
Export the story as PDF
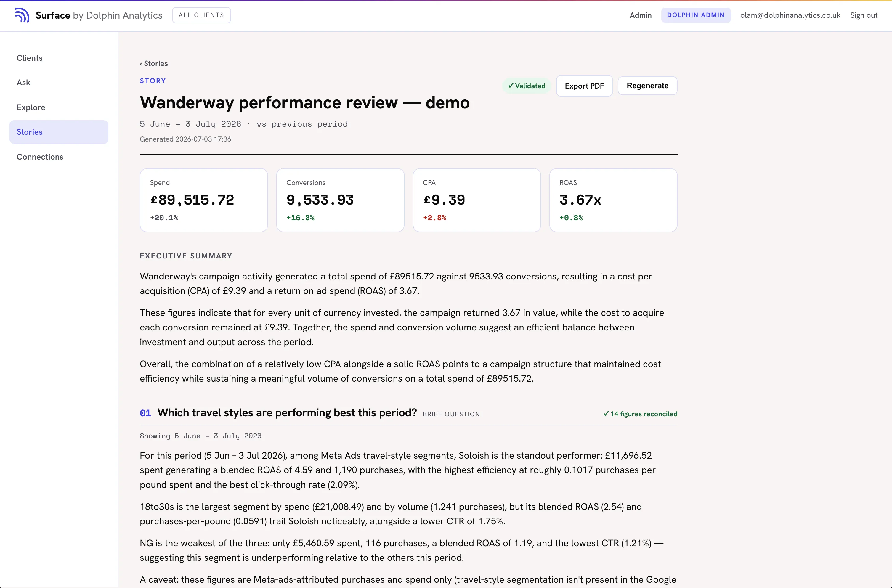point(584,86)
